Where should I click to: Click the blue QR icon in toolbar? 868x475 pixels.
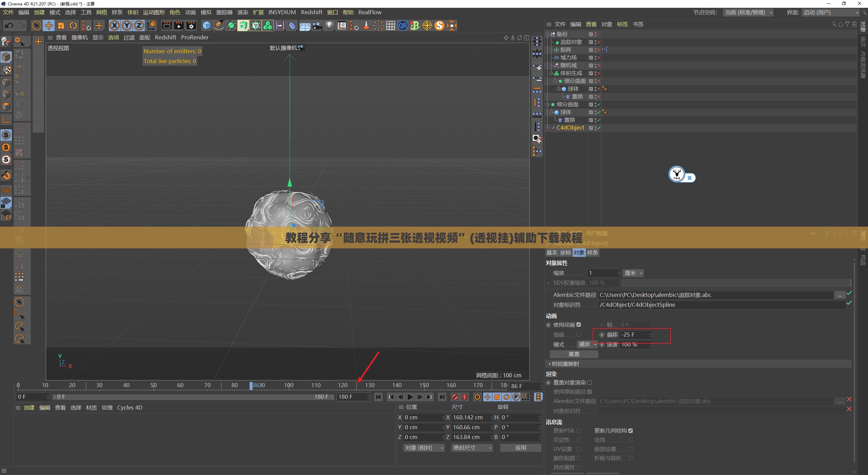(x=403, y=25)
